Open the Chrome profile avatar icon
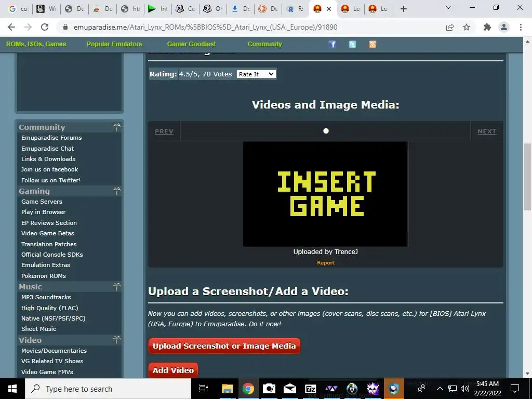532x399 pixels. pos(504,27)
